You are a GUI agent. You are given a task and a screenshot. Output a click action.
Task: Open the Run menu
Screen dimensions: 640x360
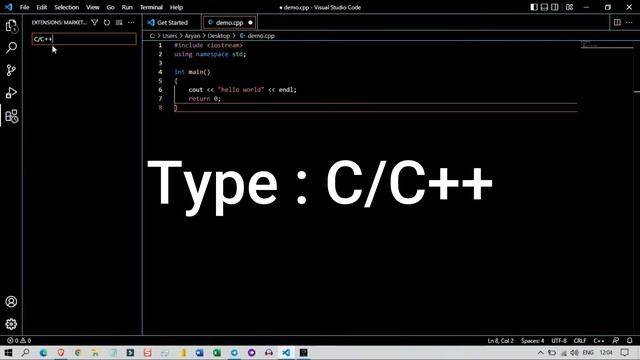pos(127,7)
